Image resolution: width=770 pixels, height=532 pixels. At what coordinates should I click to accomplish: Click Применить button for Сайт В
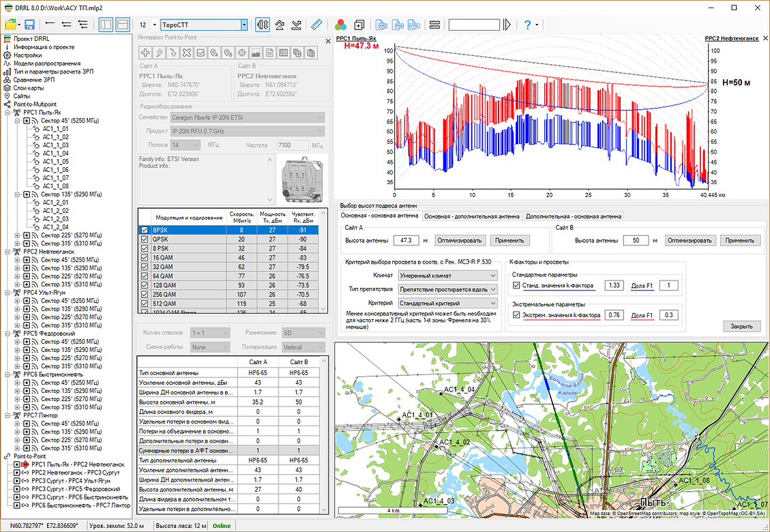[x=741, y=241]
